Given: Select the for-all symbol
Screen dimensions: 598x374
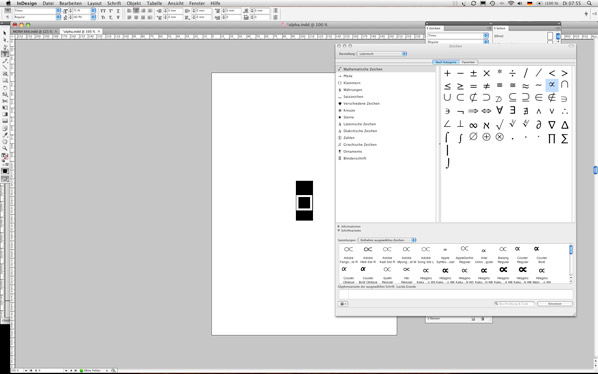Looking at the screenshot, I should point(500,111).
